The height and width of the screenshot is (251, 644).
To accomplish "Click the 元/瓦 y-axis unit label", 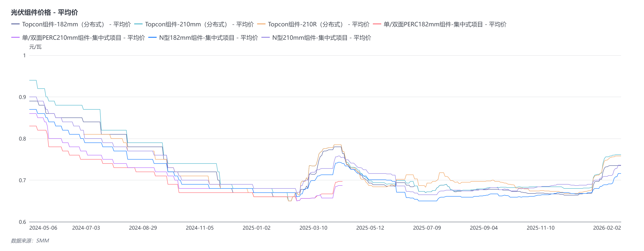I will pyautogui.click(x=35, y=47).
